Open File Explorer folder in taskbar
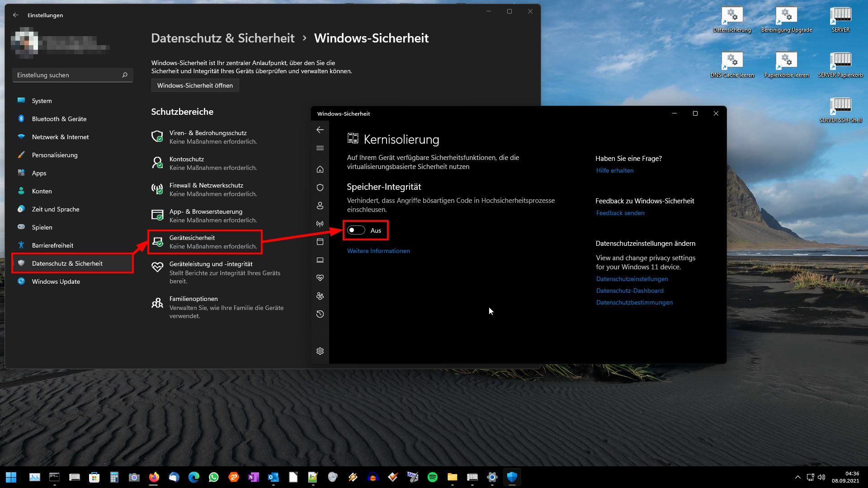Viewport: 868px width, 488px height. [x=453, y=477]
